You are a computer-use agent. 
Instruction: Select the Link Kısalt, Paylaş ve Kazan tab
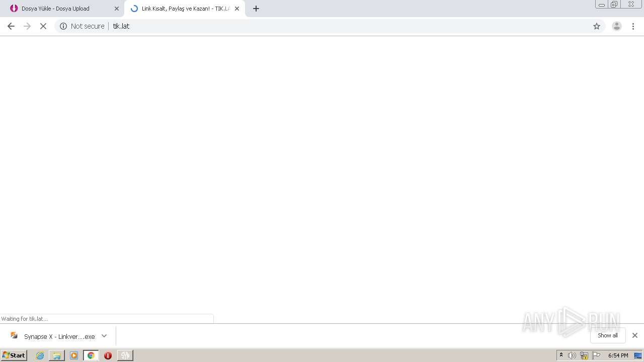coord(185,9)
